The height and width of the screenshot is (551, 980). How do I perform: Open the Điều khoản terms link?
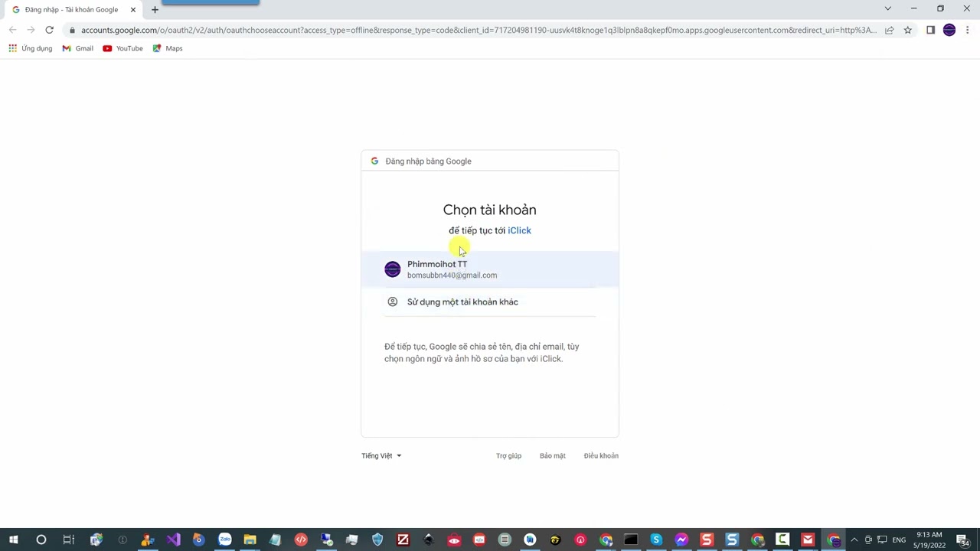click(x=601, y=456)
